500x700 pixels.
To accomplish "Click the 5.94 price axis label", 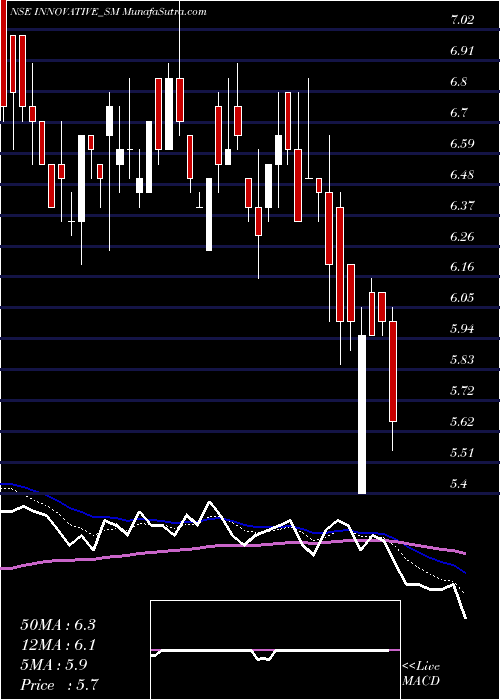I will [x=462, y=329].
